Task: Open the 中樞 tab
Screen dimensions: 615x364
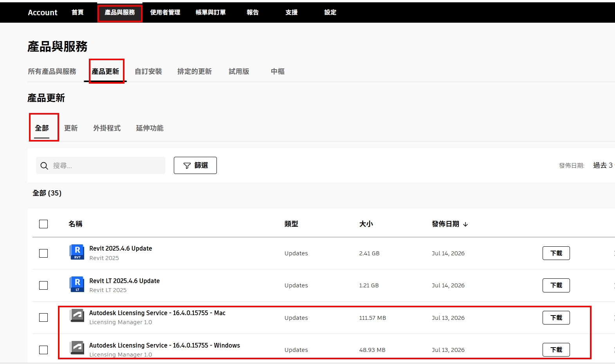Action: pos(278,72)
